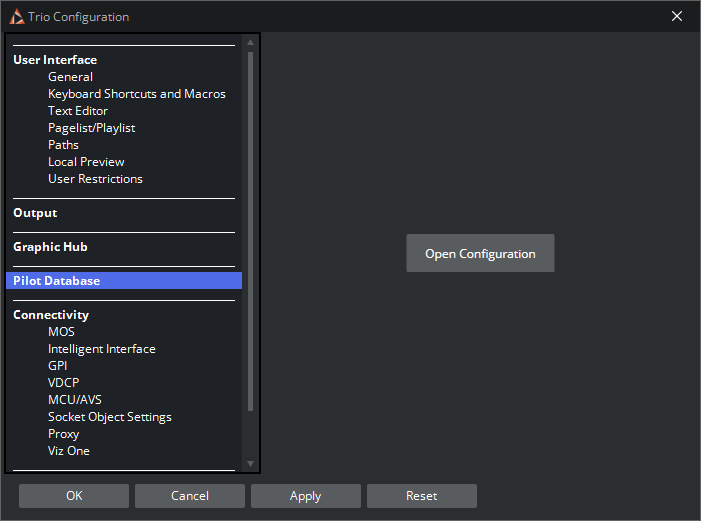701x521 pixels.
Task: Select Text Editor settings
Action: (78, 111)
